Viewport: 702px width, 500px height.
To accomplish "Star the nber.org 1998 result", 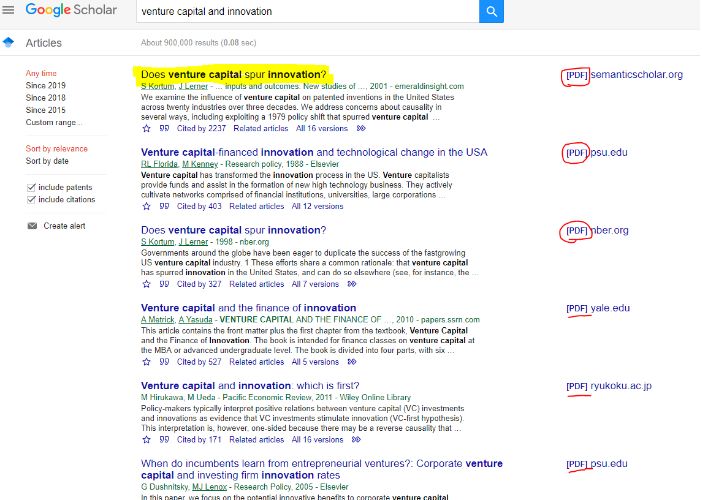I will tap(146, 284).
